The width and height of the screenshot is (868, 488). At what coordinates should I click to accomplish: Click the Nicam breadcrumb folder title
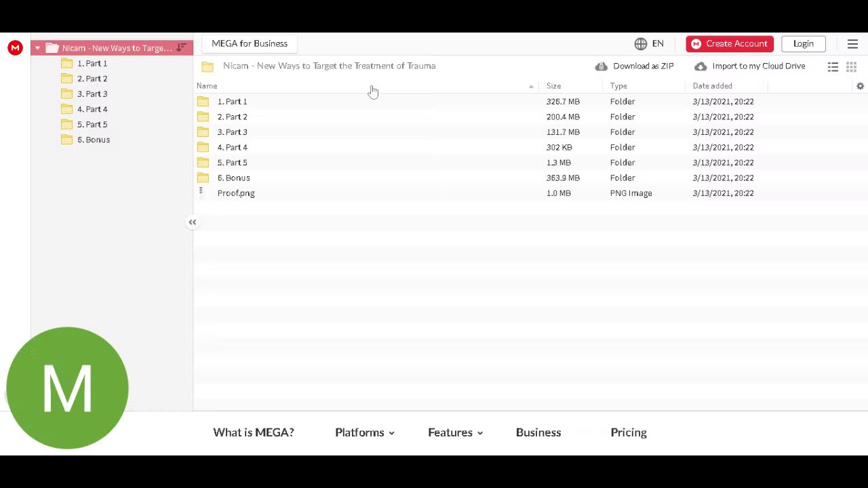click(x=330, y=66)
